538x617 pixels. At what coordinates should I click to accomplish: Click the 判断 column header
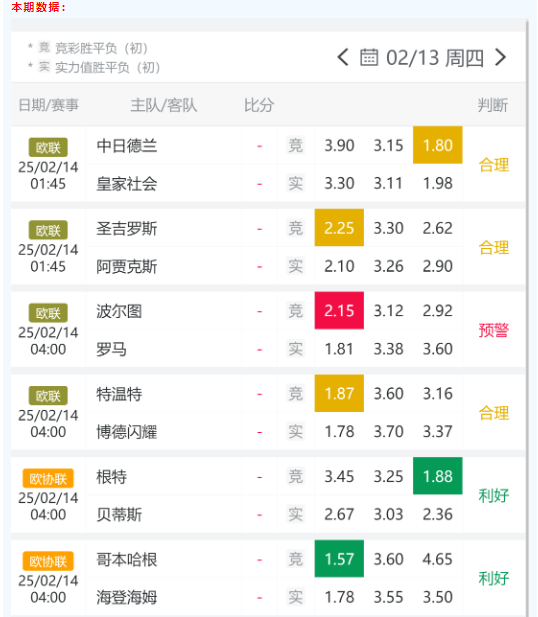[x=493, y=105]
